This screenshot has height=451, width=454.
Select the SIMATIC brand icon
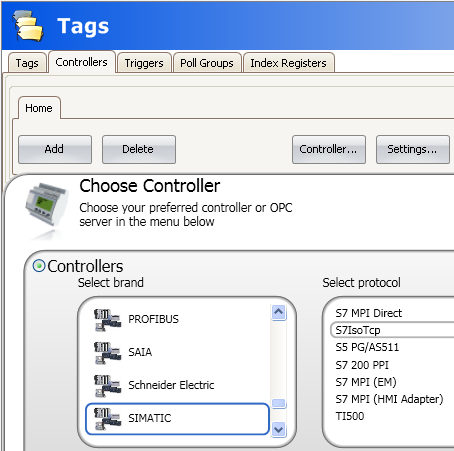coord(107,419)
